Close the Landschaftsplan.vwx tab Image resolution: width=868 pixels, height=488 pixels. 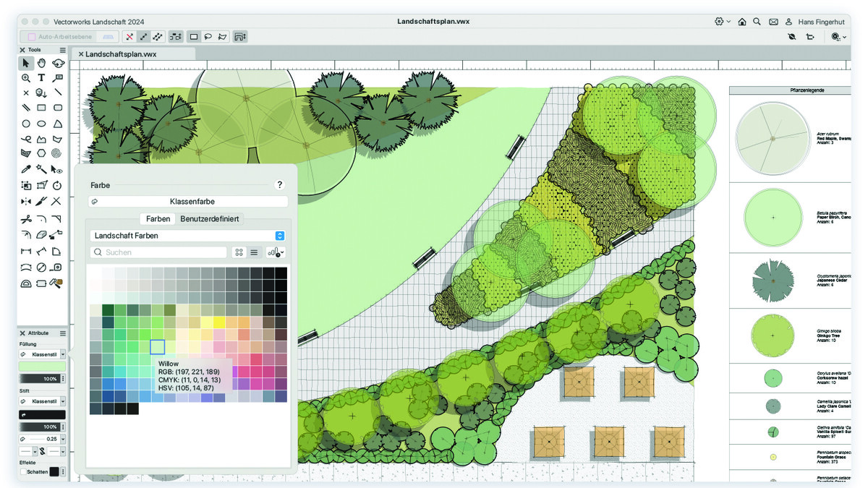pyautogui.click(x=81, y=54)
